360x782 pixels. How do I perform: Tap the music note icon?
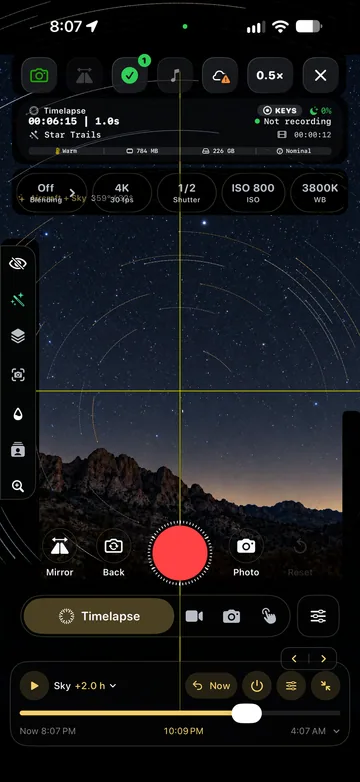175,75
